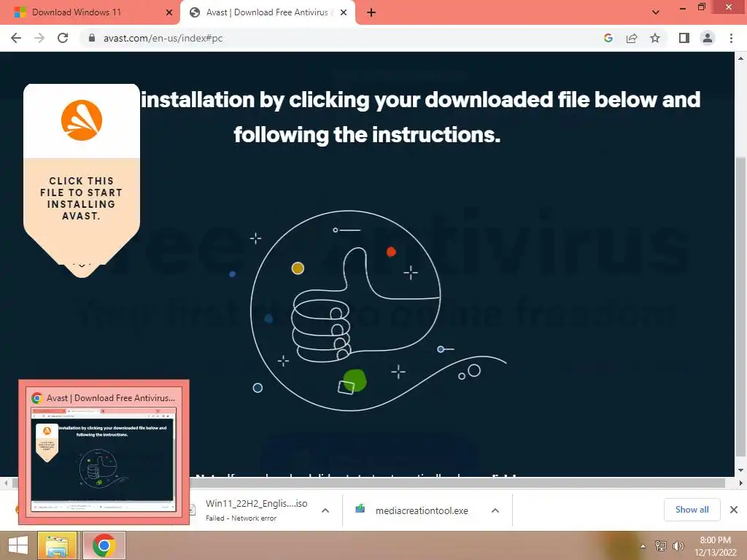Image resolution: width=747 pixels, height=560 pixels.
Task: Open the volume tray icon
Action: (x=678, y=545)
